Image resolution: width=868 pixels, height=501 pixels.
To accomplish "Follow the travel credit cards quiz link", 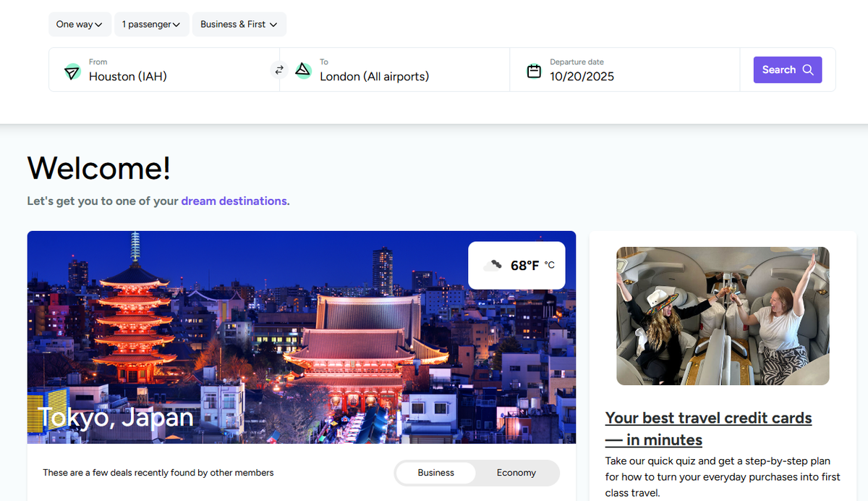I will click(x=708, y=428).
